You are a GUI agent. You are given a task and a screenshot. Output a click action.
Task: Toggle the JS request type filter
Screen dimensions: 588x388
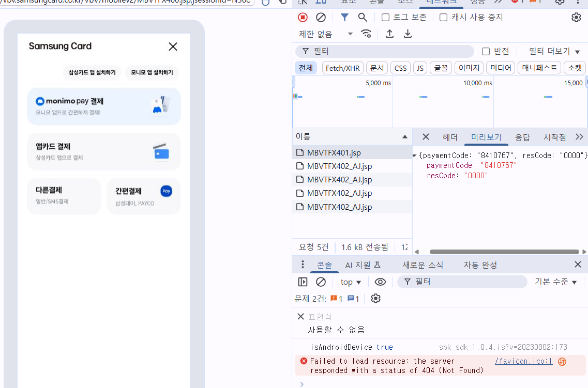click(x=420, y=68)
